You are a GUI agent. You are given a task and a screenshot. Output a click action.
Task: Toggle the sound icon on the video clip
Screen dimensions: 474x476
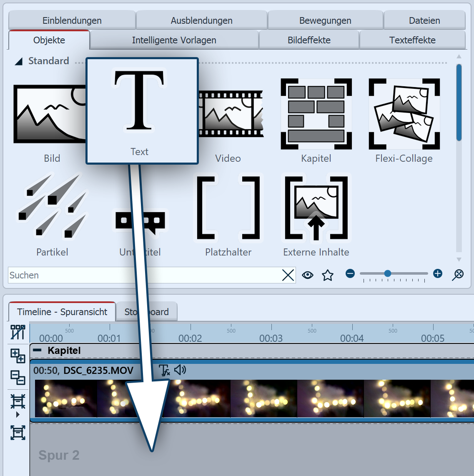[180, 370]
